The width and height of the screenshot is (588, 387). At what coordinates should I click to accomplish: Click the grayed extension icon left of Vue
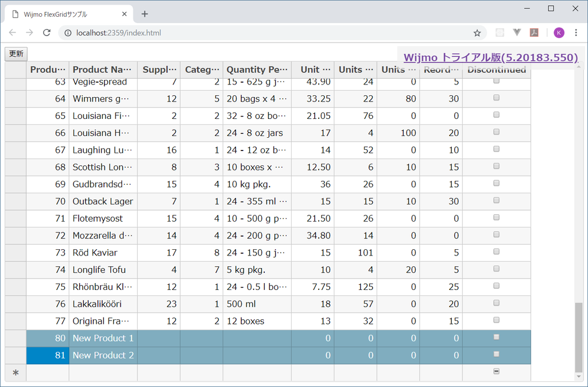(500, 33)
